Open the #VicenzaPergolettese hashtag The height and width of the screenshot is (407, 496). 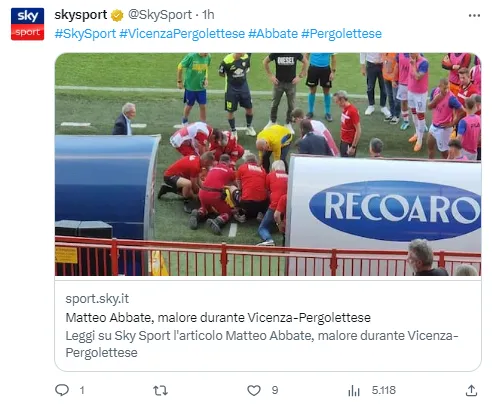(182, 34)
